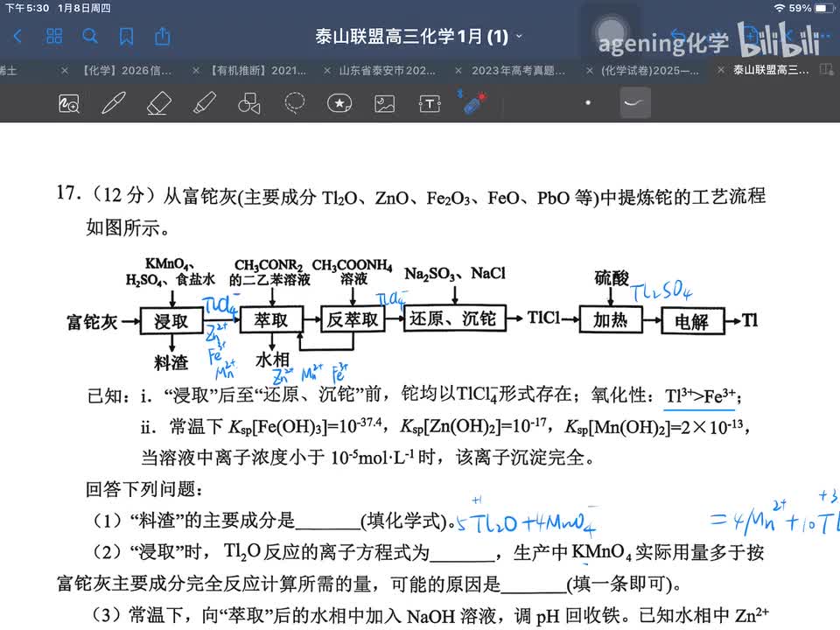The height and width of the screenshot is (630, 840).
Task: Tap the 反萃取 box in flowchart
Action: (353, 320)
